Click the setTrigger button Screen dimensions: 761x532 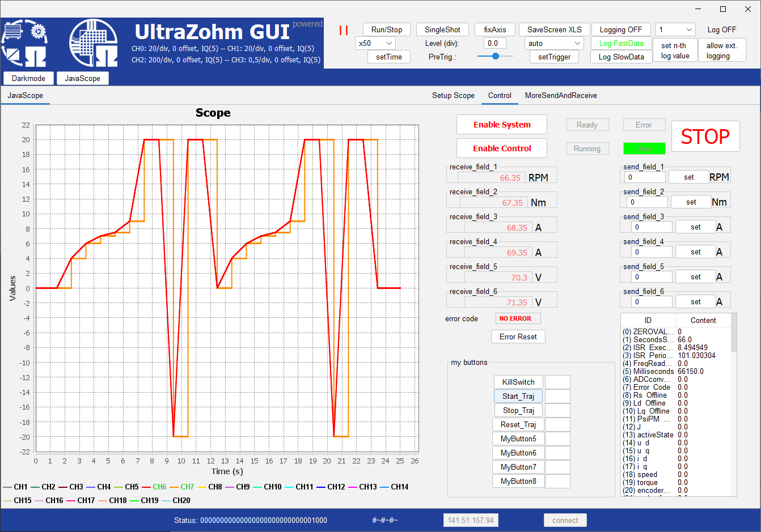(x=554, y=57)
